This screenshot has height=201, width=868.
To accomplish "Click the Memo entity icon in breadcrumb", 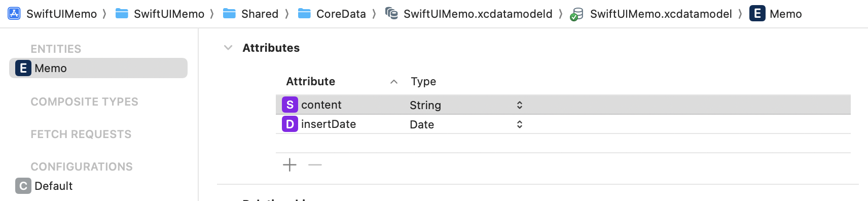I will (x=757, y=14).
